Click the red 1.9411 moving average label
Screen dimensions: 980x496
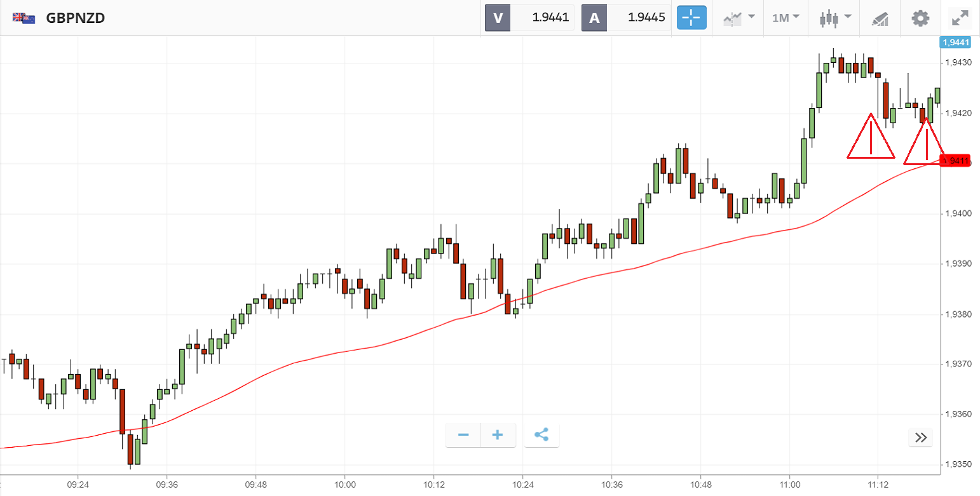[955, 161]
